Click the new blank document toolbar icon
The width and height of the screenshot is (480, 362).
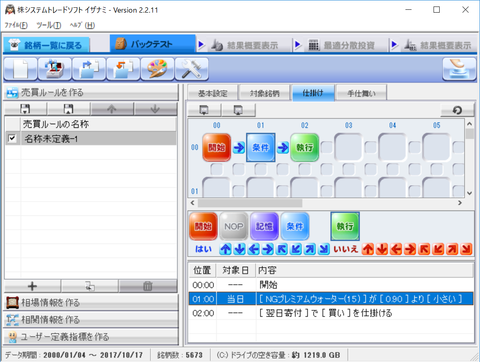tap(20, 69)
